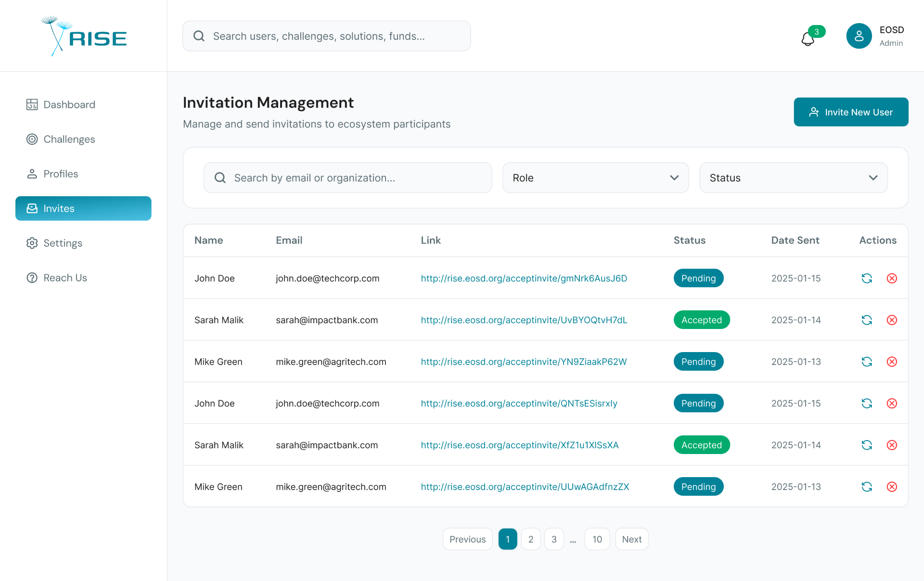
Task: Cancel invite for QNTsESisrxly link row
Action: click(892, 404)
